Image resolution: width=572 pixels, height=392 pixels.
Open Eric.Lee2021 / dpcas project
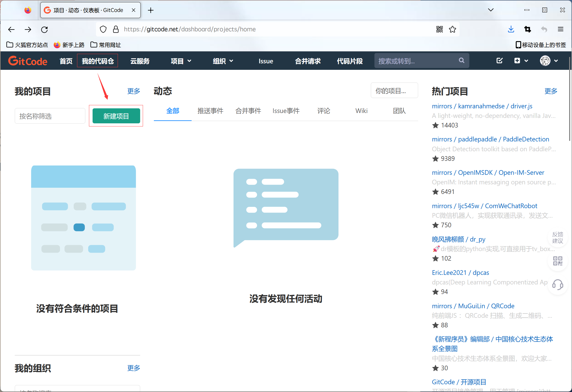[x=460, y=273]
